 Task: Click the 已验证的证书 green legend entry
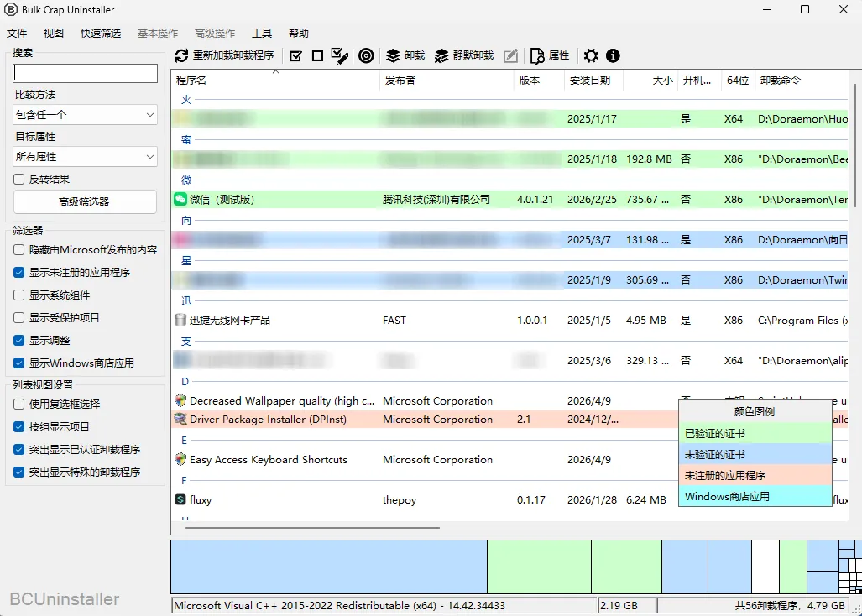(x=755, y=434)
